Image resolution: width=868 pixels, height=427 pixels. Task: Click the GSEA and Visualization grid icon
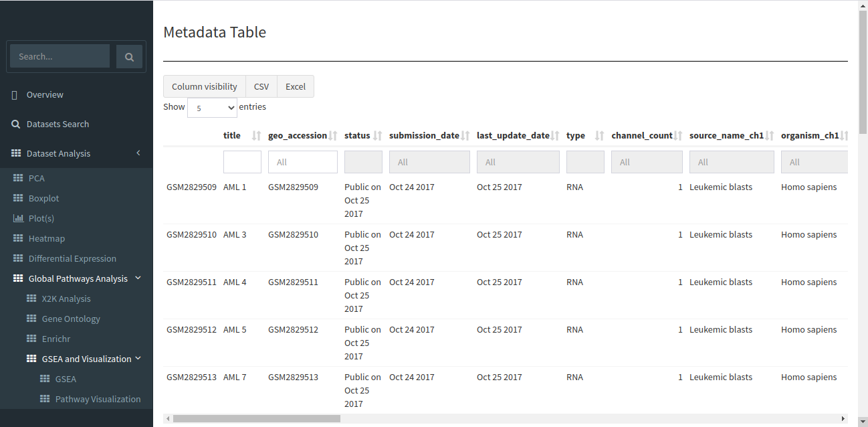(31, 359)
